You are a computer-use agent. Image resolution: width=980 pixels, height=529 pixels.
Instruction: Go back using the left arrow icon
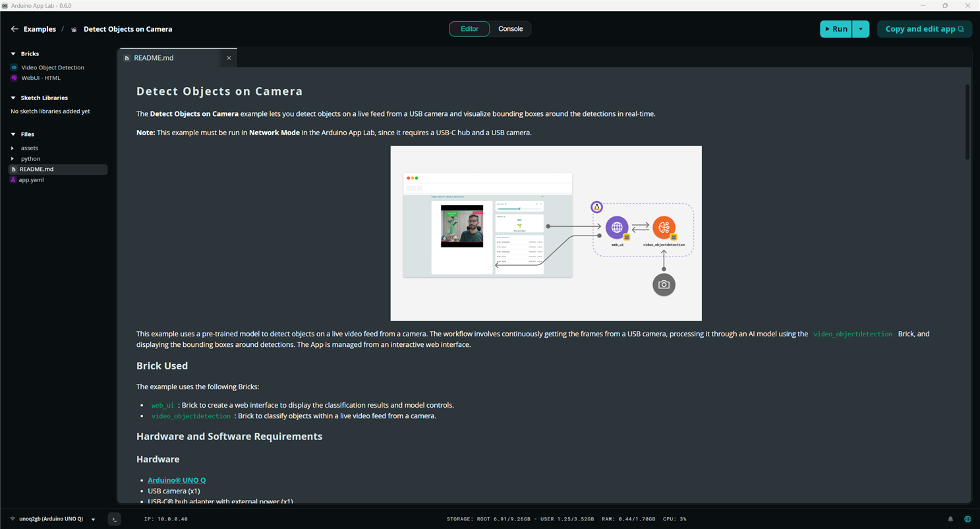[14, 29]
